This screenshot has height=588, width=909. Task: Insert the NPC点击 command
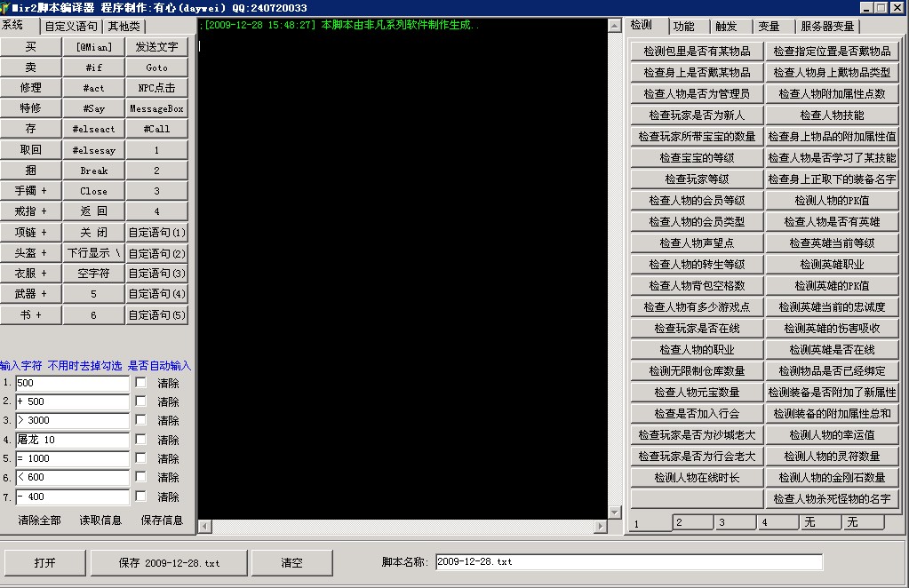[x=155, y=87]
